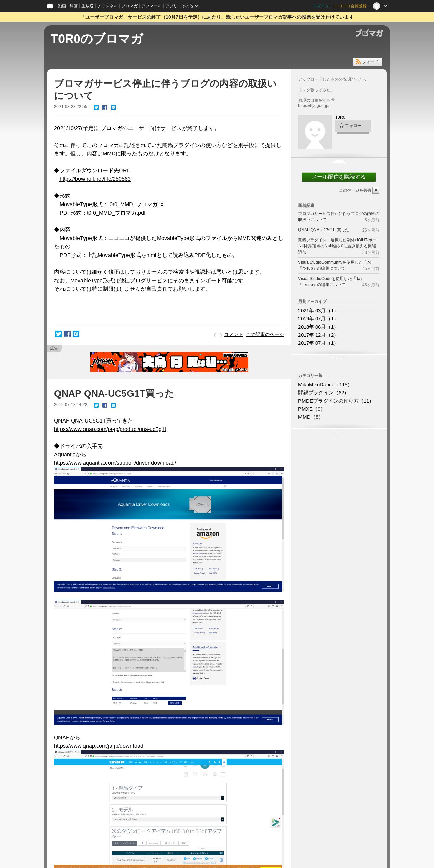Open the aquantia.com driver-download link

[x=115, y=463]
